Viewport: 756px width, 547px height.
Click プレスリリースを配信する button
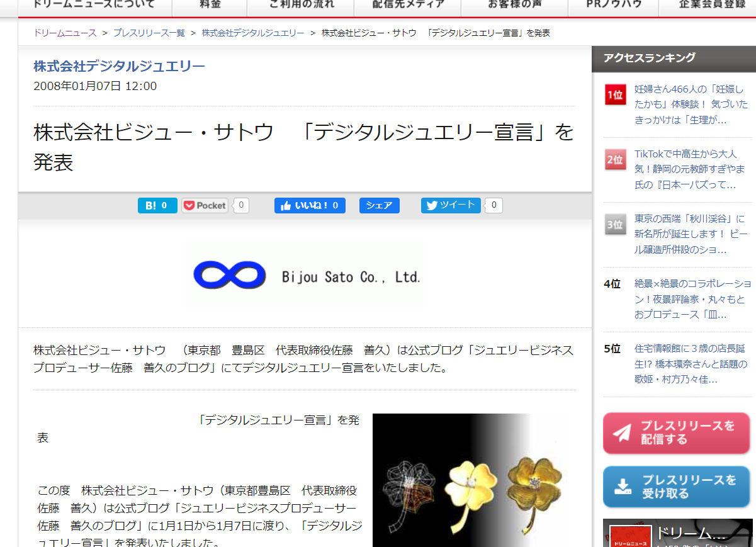pyautogui.click(x=676, y=433)
